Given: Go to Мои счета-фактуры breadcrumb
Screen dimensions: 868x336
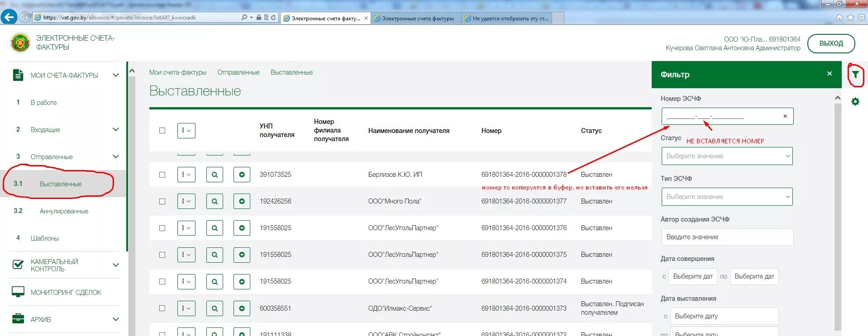Looking at the screenshot, I should pos(178,72).
